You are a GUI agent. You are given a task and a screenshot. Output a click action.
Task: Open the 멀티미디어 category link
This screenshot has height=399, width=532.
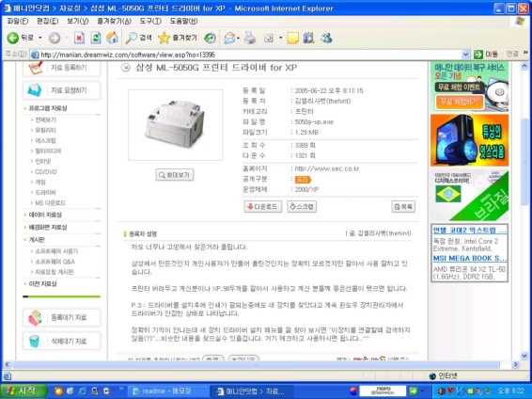click(x=48, y=151)
